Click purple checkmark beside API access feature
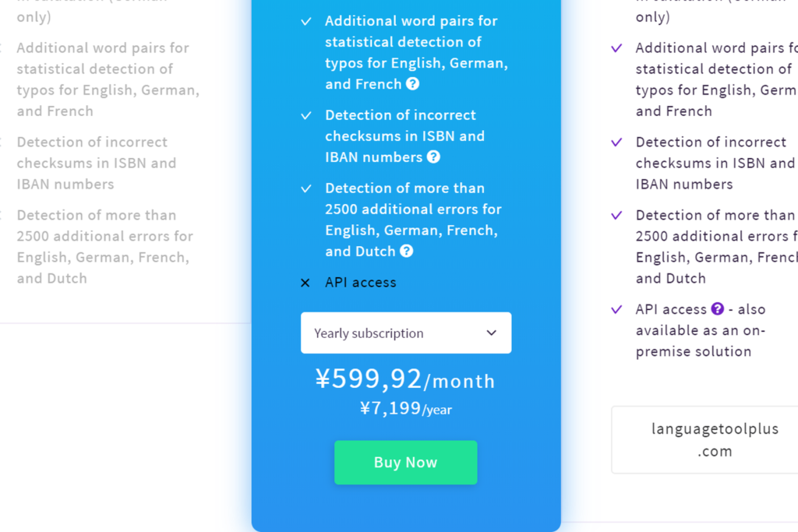 [x=616, y=309]
